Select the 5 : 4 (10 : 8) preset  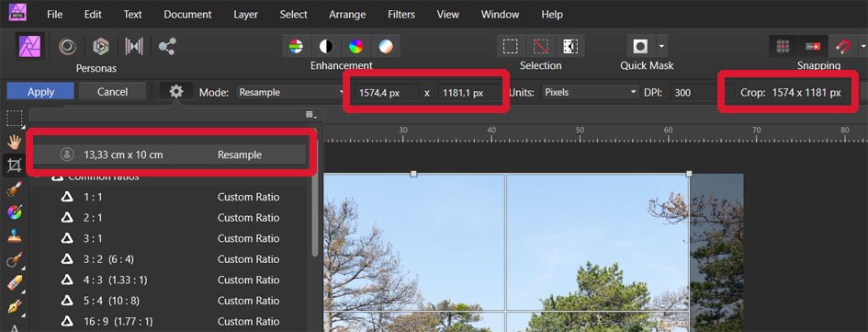tap(169, 301)
